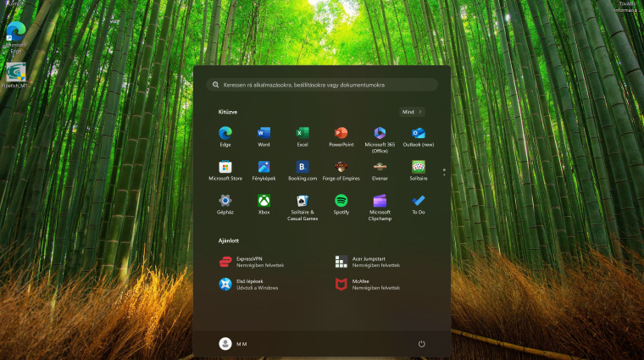Open recommended Acer Jumpstart item
Screen dimensions: 644x360
click(368, 262)
